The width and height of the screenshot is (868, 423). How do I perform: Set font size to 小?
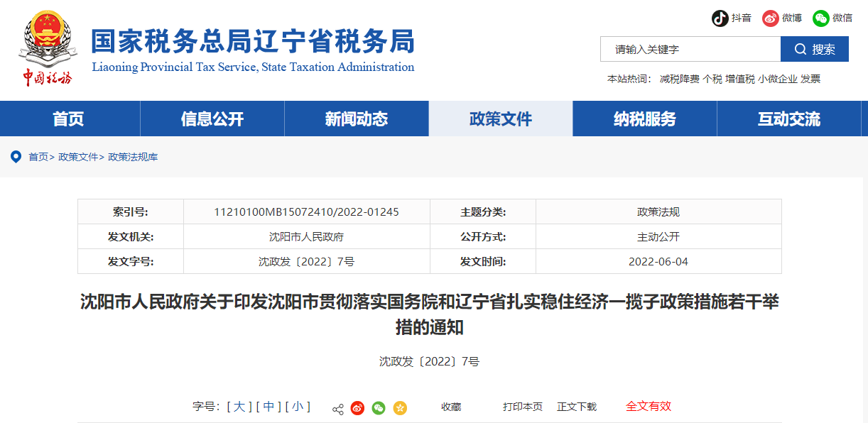tap(298, 407)
